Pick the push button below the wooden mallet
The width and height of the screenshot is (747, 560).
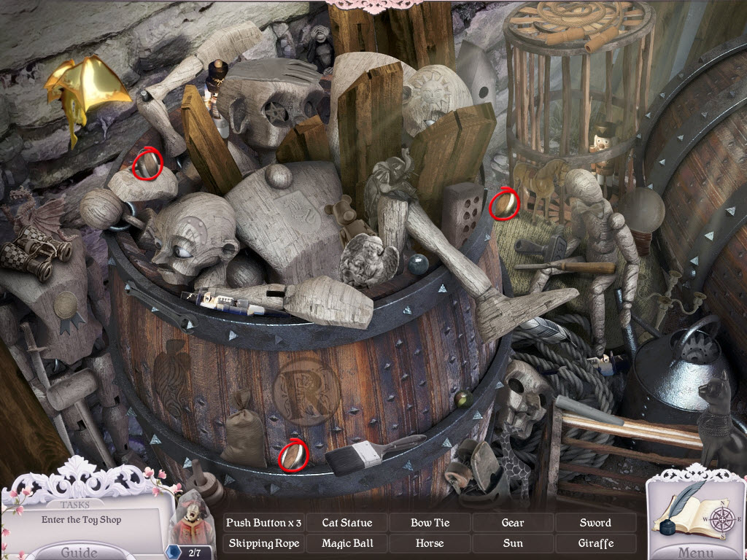(x=148, y=163)
